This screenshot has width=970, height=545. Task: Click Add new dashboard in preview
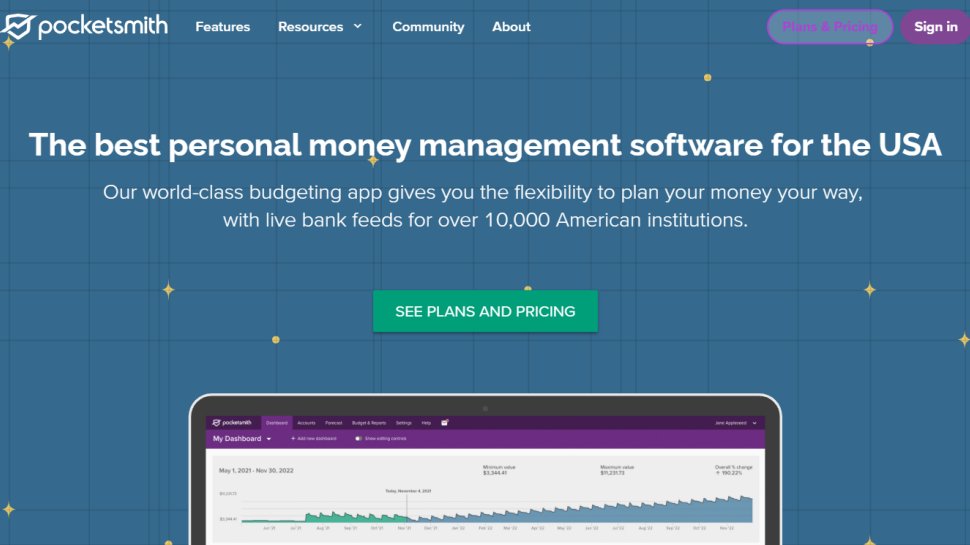[x=314, y=439]
